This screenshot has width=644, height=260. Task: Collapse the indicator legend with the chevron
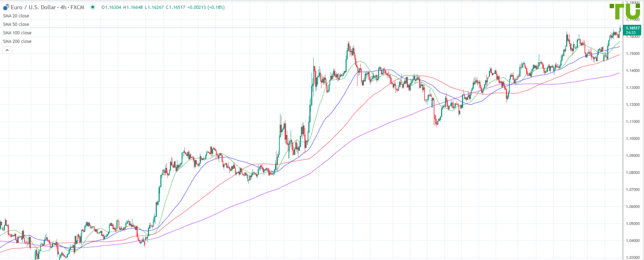(7, 50)
